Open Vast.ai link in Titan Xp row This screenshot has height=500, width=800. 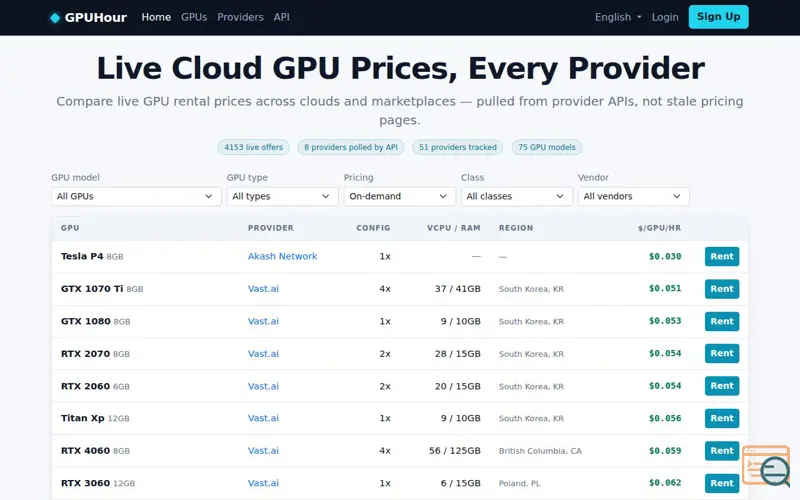tap(263, 418)
